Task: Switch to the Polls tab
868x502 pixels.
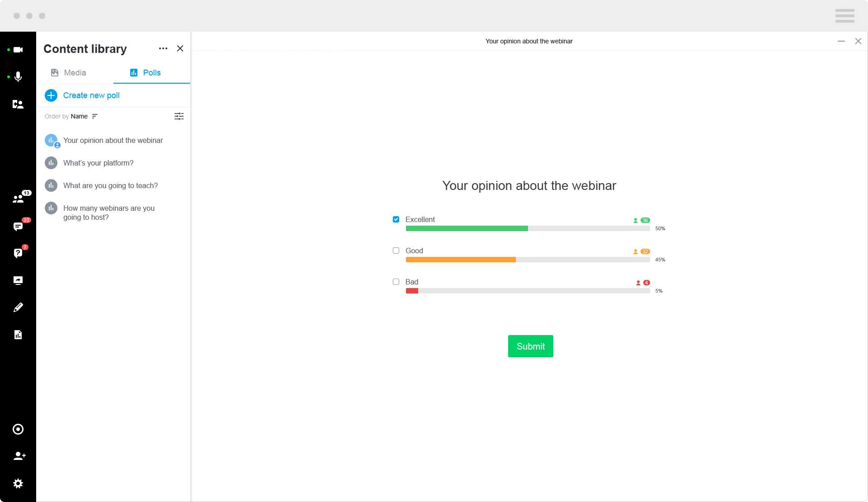Action: pos(145,72)
